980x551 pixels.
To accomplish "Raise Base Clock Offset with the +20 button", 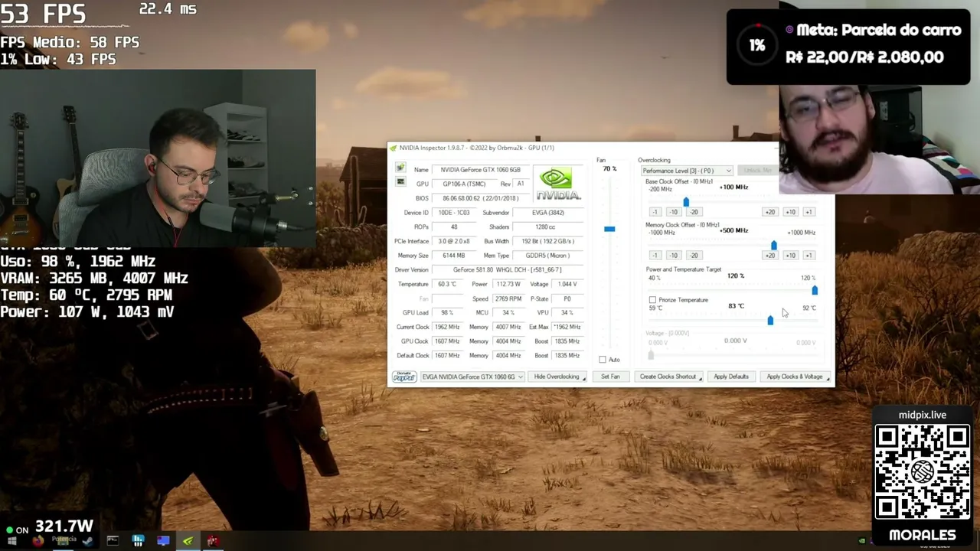I will [x=769, y=212].
